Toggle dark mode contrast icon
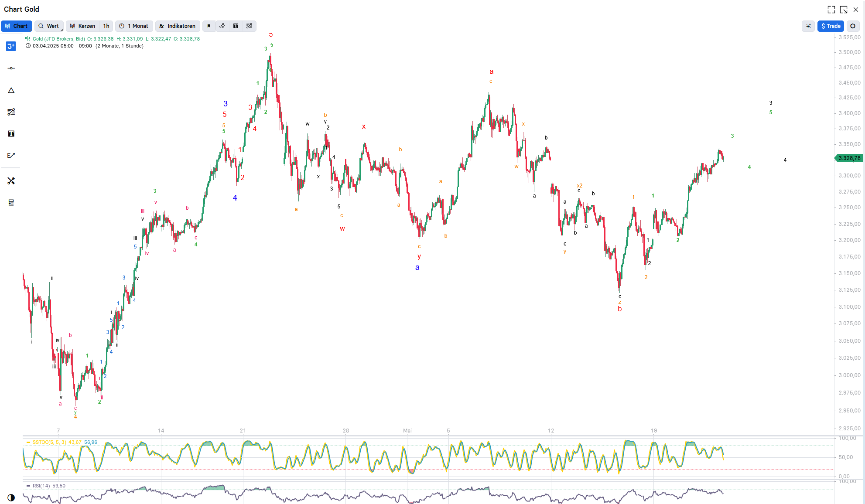The height and width of the screenshot is (504, 865). point(11,497)
